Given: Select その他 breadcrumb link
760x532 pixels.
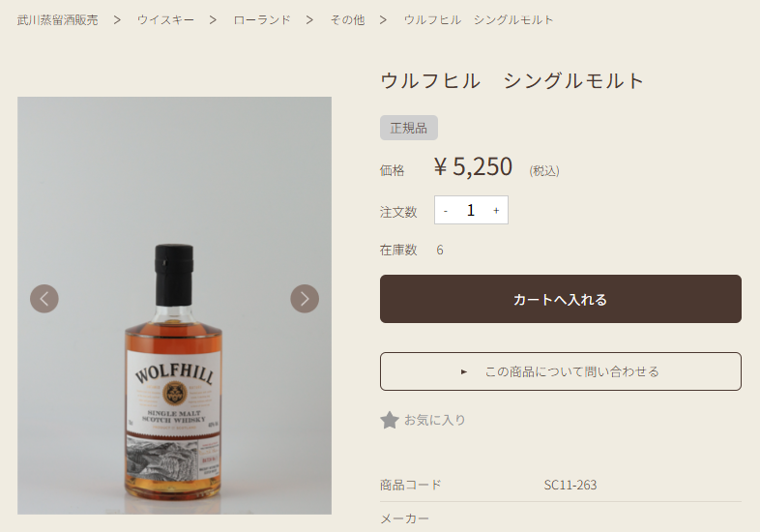Looking at the screenshot, I should click(x=347, y=19).
